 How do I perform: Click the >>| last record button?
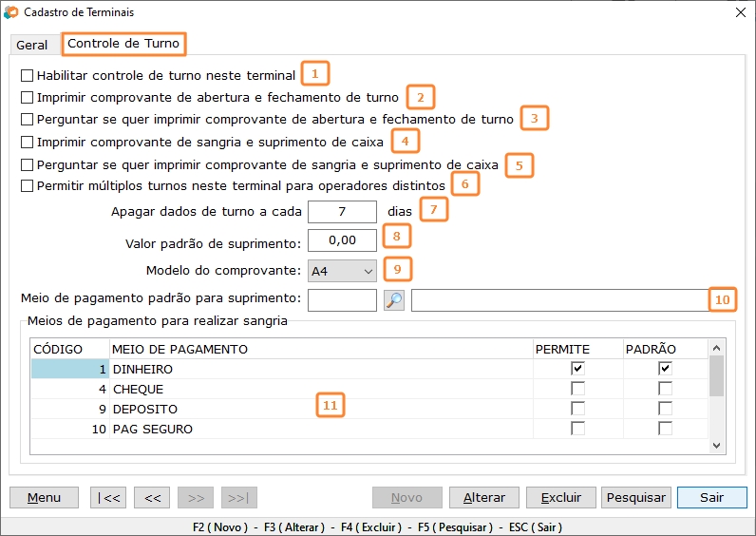[239, 497]
